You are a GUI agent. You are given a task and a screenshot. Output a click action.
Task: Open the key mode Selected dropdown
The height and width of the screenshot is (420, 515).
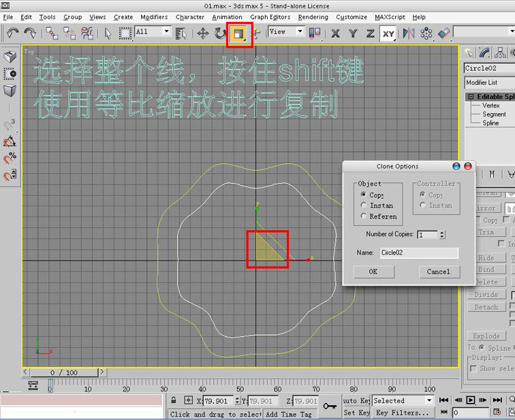(429, 400)
